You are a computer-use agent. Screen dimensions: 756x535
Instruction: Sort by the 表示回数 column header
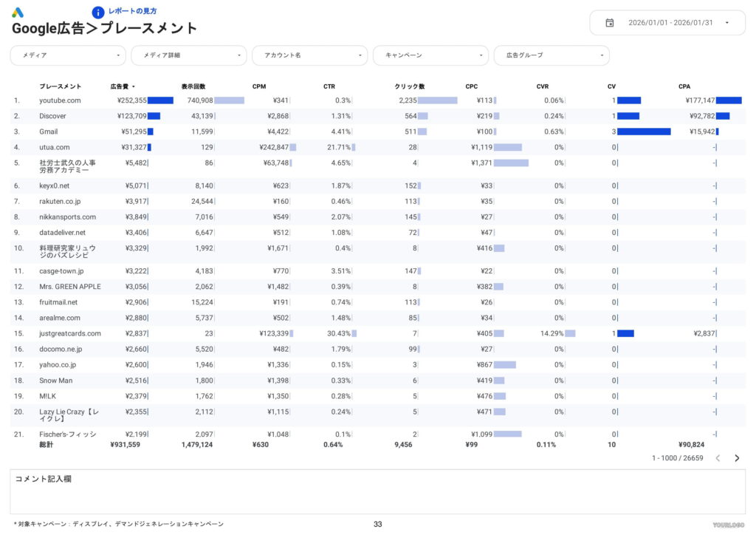coord(193,86)
